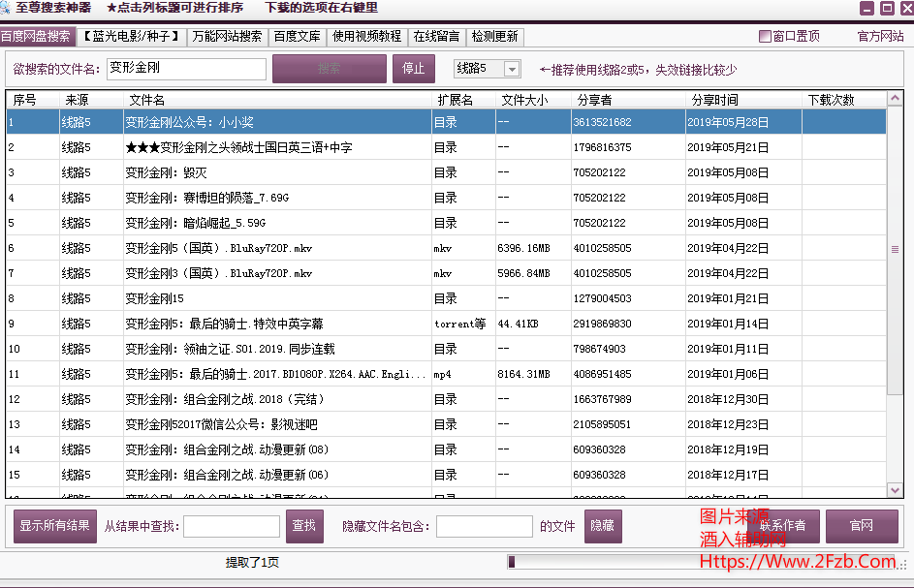914x588 pixels.
Task: Click the 显示所有结果 button
Action: pos(55,526)
